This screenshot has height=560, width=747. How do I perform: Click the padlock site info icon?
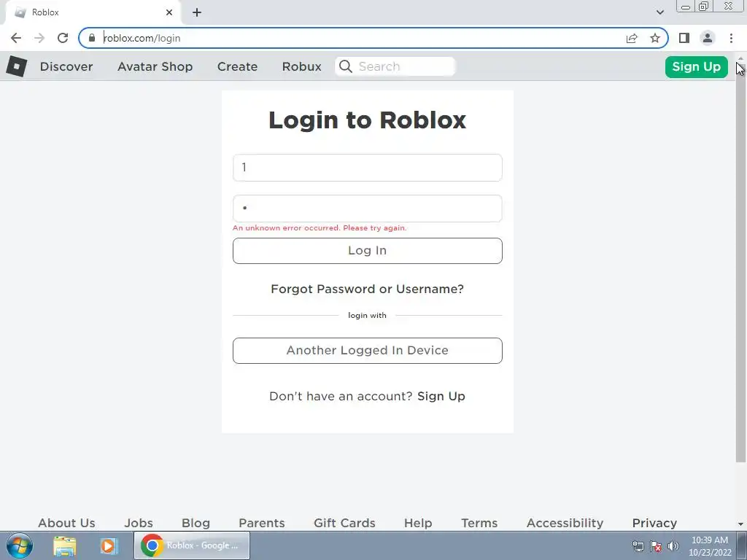coord(92,38)
